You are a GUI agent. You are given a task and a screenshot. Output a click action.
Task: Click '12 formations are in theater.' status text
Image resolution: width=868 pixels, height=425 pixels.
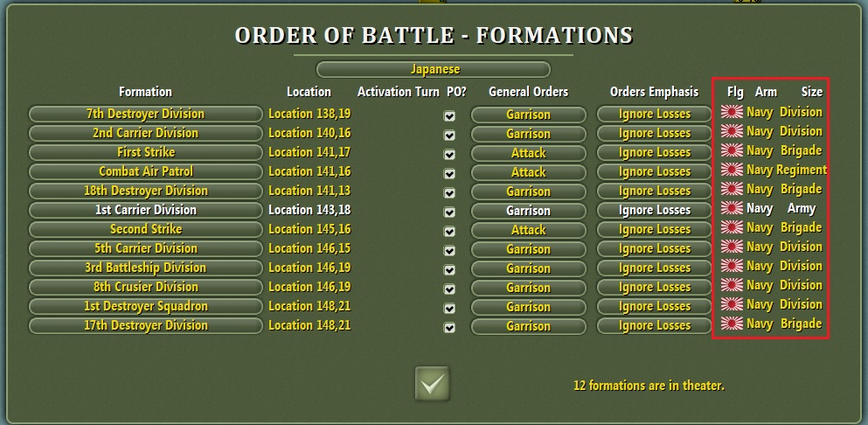pos(649,385)
